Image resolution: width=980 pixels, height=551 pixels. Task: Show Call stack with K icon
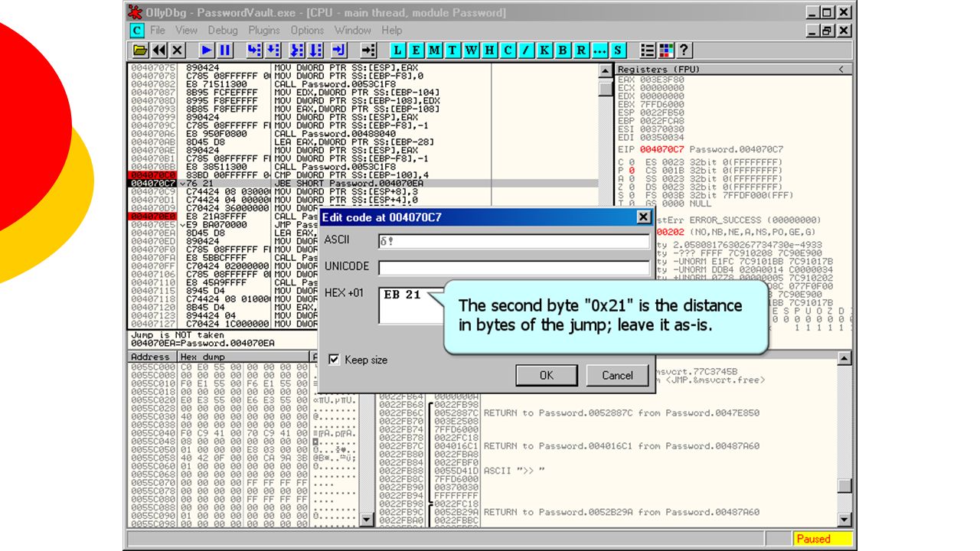(545, 51)
